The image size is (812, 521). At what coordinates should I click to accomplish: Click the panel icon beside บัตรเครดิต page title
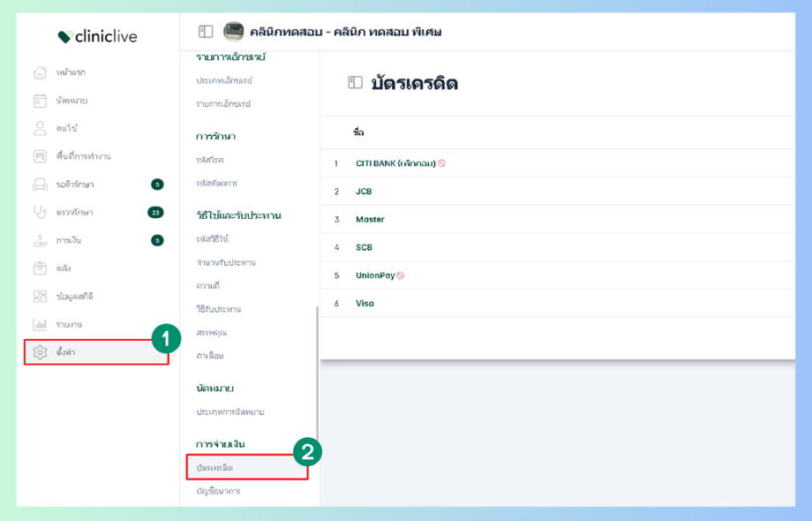[x=355, y=83]
